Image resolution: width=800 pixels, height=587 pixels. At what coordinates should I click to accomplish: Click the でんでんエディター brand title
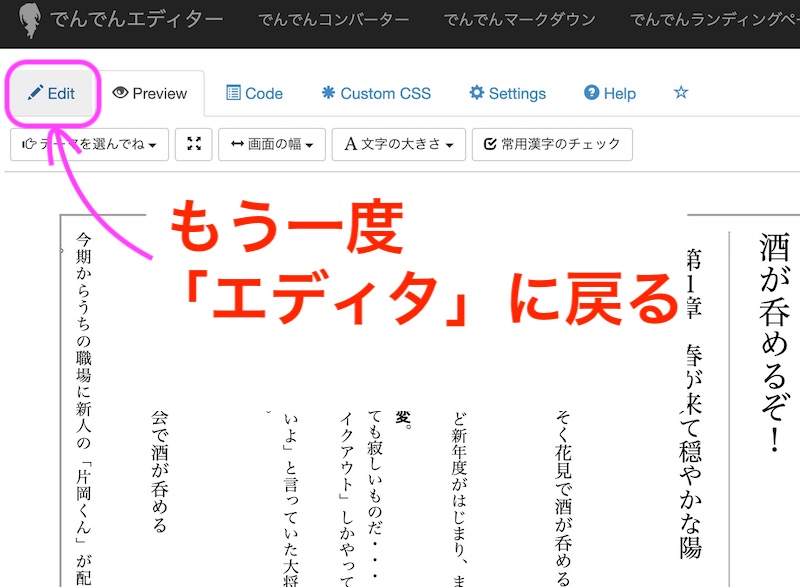(137, 20)
